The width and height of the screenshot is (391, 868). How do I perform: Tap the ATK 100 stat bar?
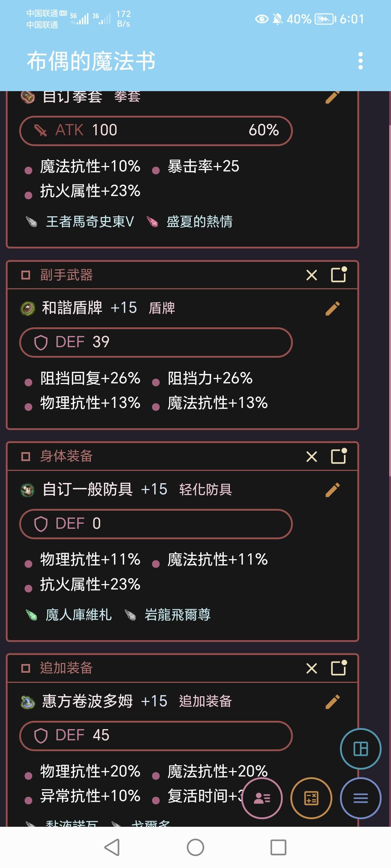[x=156, y=131]
